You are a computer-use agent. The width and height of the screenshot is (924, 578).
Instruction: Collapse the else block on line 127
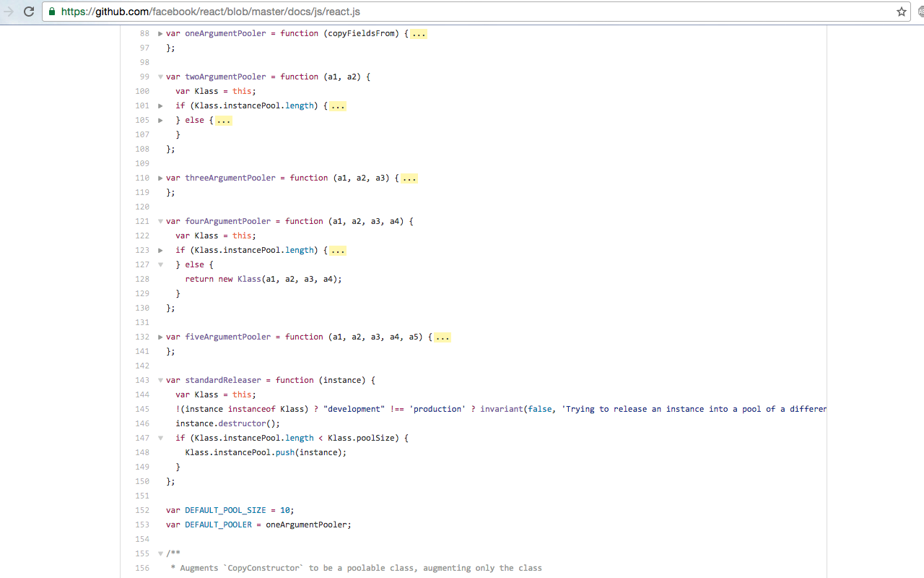coord(160,264)
